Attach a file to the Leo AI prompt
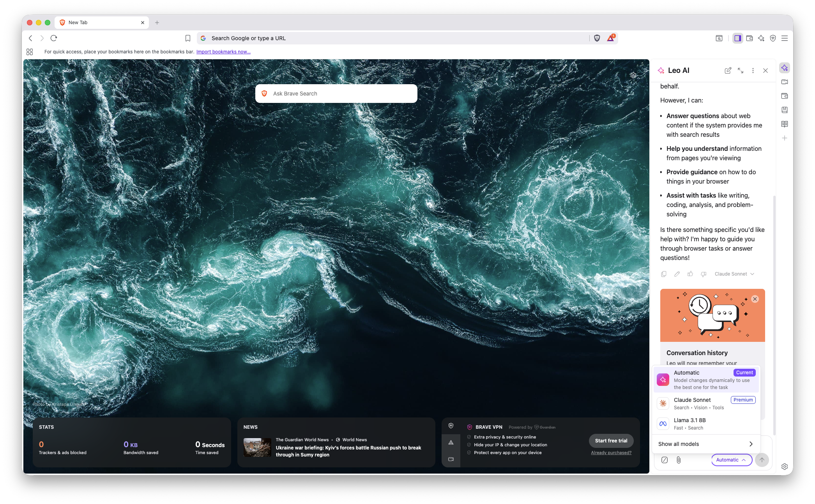Screen dimensions: 815x504 679,460
